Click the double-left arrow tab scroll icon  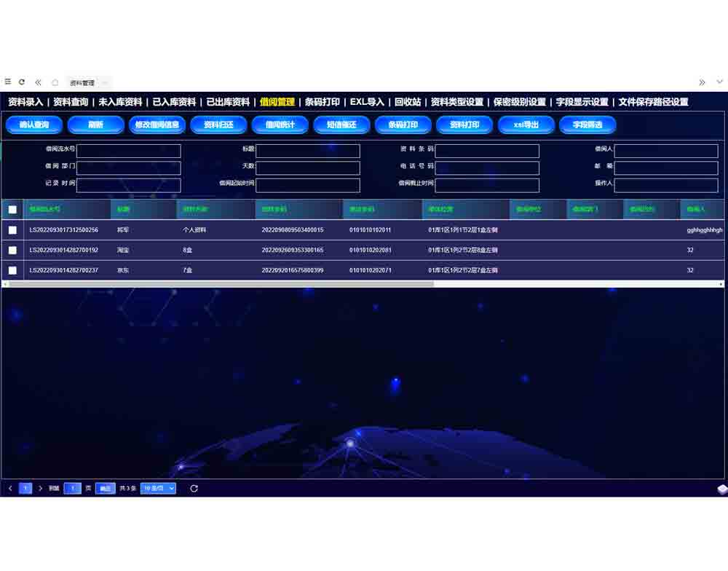38,82
